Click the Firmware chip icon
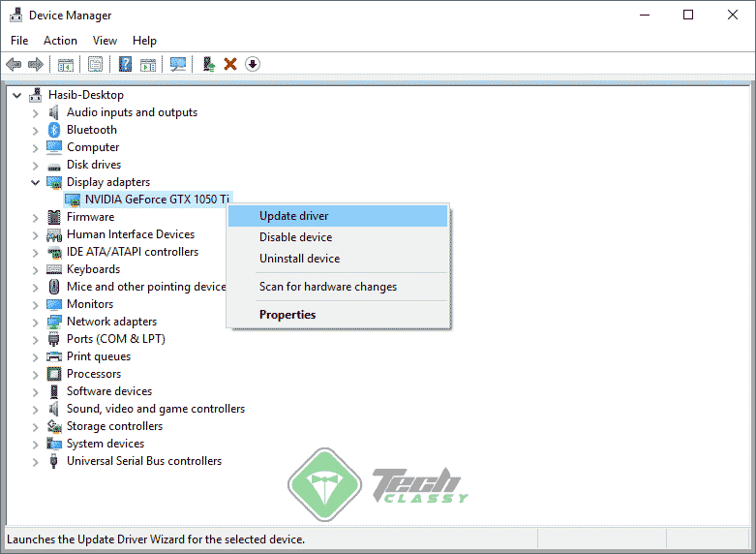This screenshot has height=554, width=756. 54,217
